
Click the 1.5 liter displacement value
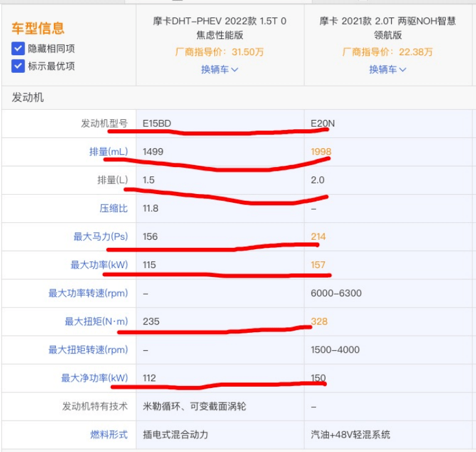coord(149,180)
